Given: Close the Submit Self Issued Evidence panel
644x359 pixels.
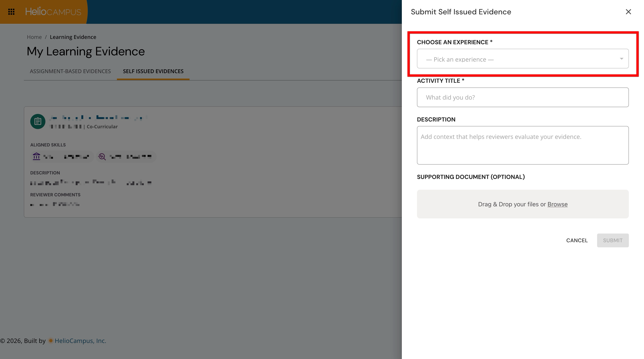Looking at the screenshot, I should click(x=628, y=12).
